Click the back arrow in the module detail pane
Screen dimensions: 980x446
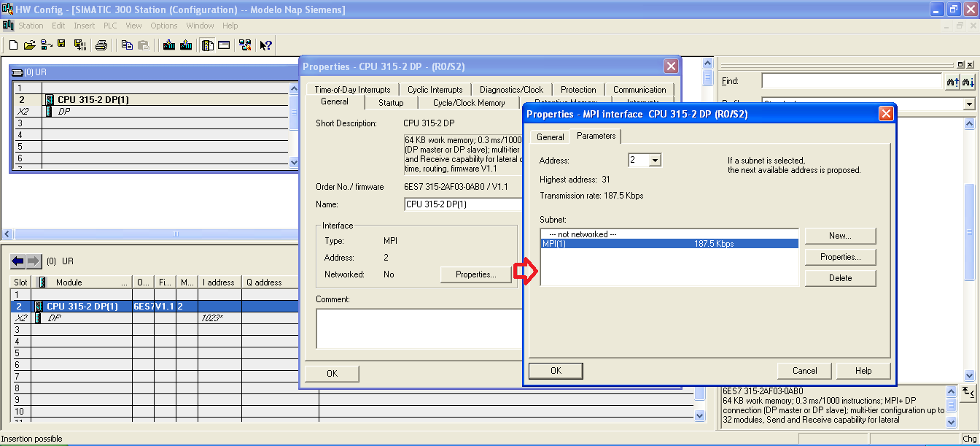[17, 261]
